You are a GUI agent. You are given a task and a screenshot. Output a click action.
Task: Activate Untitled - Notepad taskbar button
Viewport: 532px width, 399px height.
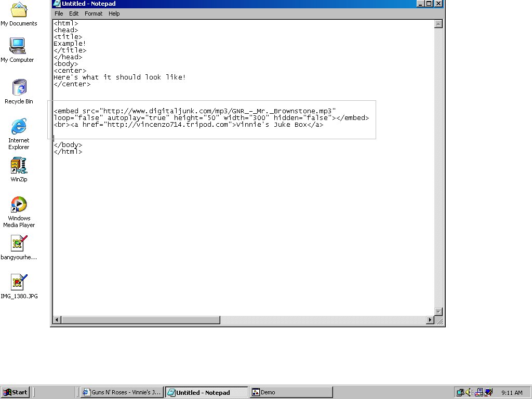[207, 392]
